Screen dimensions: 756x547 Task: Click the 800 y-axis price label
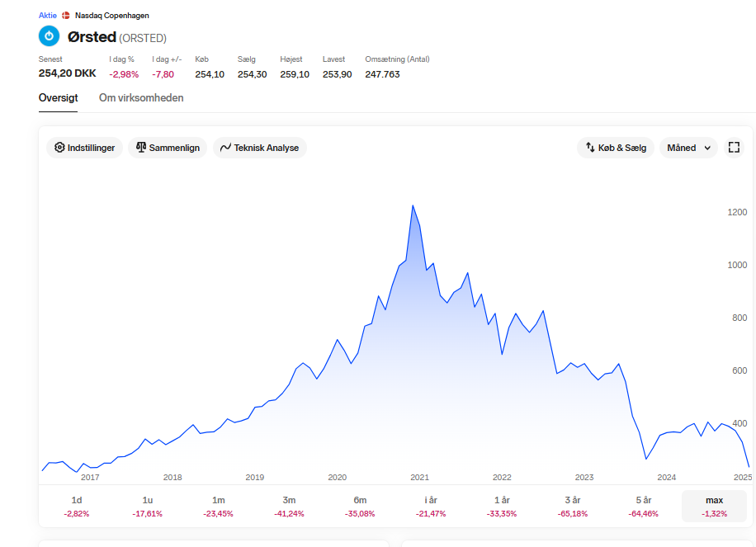[739, 318]
